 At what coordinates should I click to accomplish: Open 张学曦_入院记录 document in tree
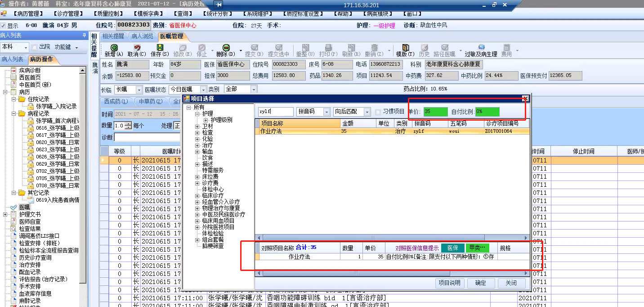56,106
